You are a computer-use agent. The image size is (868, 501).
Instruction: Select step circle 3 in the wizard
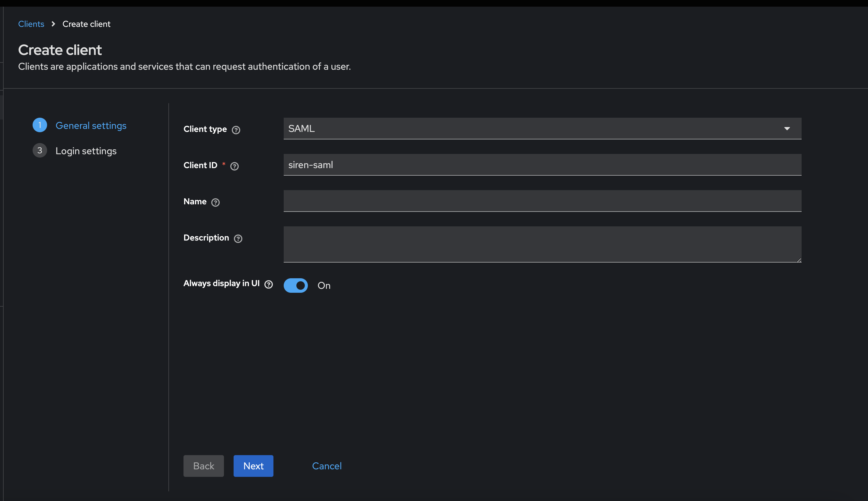coord(40,150)
